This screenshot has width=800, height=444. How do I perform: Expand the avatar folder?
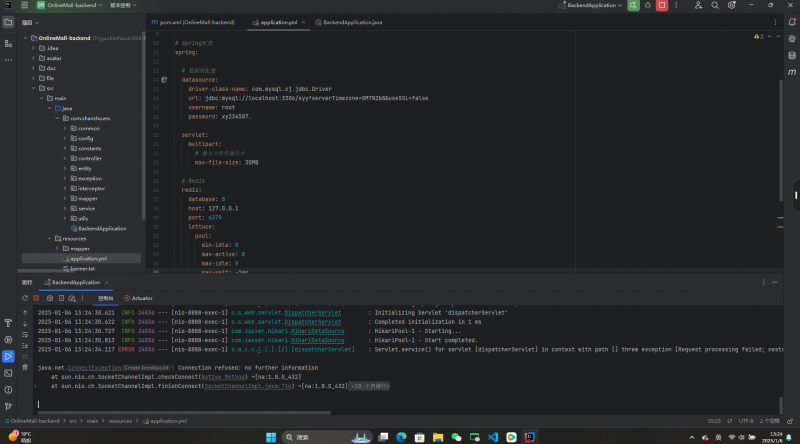[34, 58]
